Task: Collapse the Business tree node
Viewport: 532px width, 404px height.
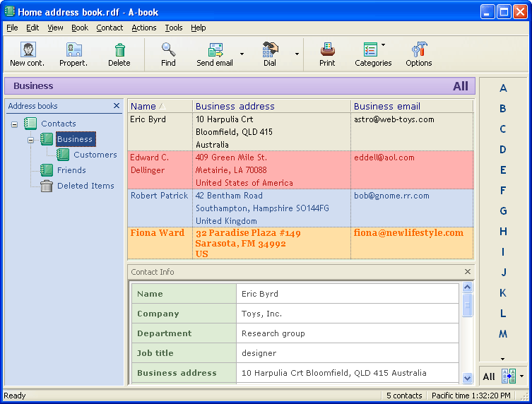Action: (x=30, y=140)
